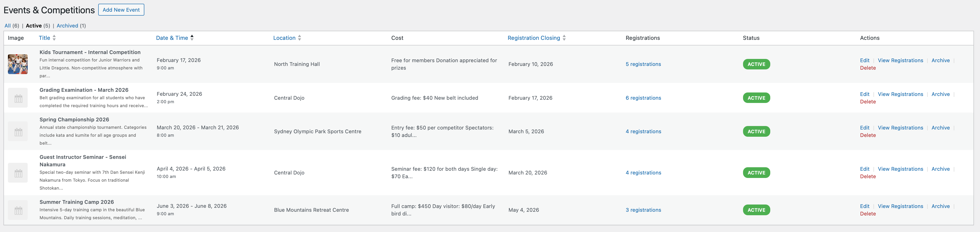Click the Spring Championship calendar placeholder icon
980x232 pixels.
(x=18, y=131)
